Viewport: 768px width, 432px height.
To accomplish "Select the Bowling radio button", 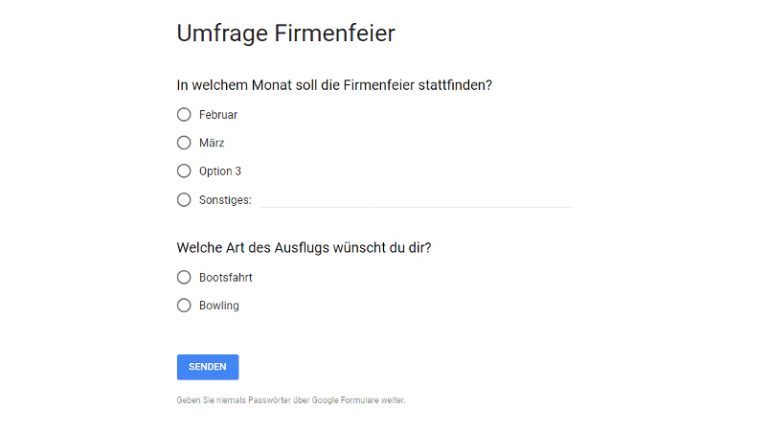I will pos(184,305).
